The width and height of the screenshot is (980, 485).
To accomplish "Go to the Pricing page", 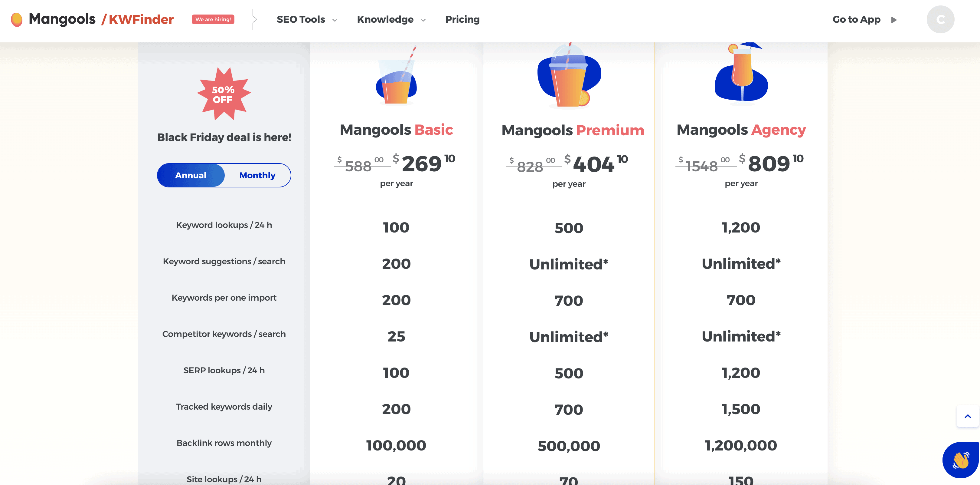I will [462, 19].
